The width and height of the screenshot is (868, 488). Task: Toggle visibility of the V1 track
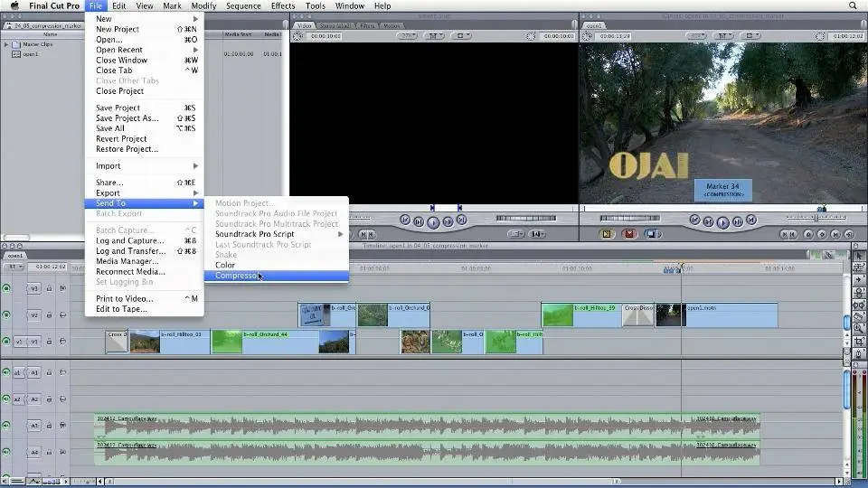click(6, 341)
